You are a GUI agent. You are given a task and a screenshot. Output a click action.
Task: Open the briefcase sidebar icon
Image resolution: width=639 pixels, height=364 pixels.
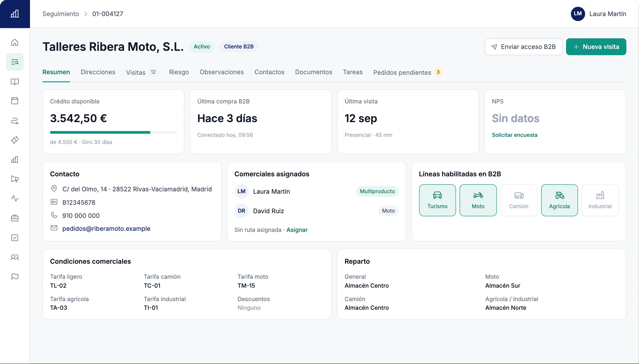(x=15, y=218)
